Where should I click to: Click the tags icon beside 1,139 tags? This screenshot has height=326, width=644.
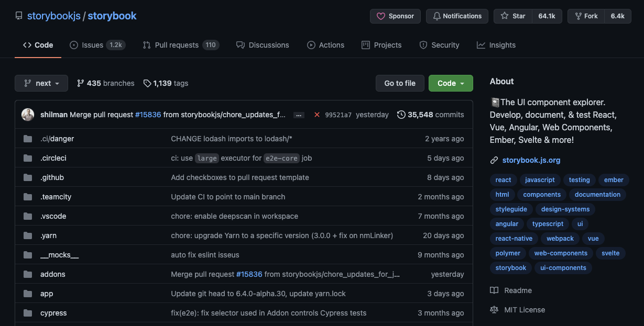point(147,83)
